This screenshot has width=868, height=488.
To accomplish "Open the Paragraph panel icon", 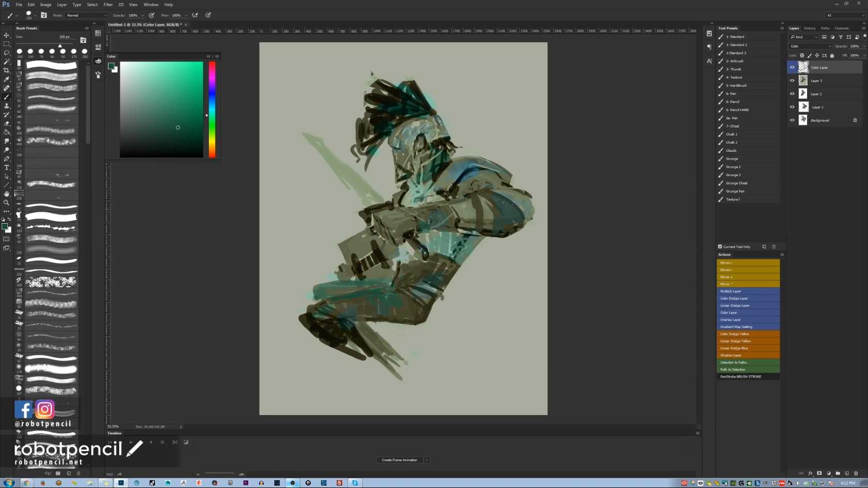I will click(709, 46).
